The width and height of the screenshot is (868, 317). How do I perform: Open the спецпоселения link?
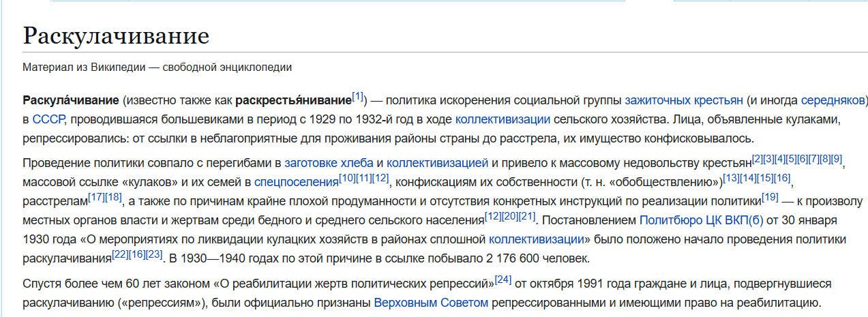pyautogui.click(x=297, y=182)
